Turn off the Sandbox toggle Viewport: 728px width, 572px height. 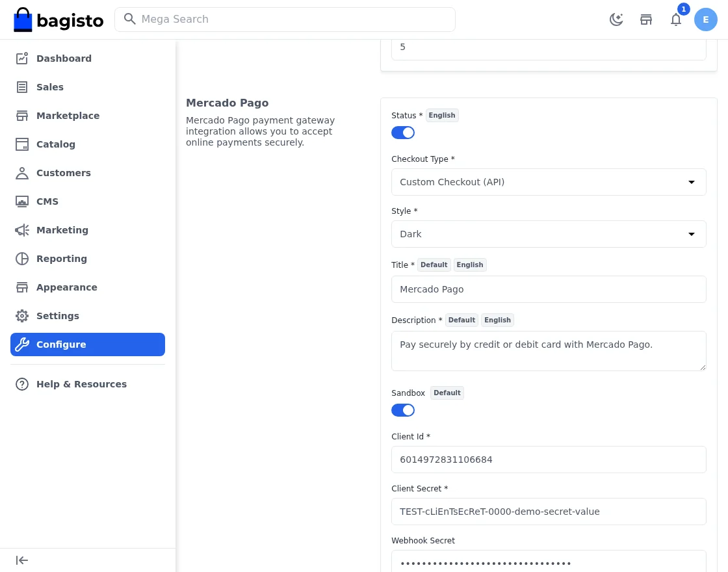[x=402, y=410]
